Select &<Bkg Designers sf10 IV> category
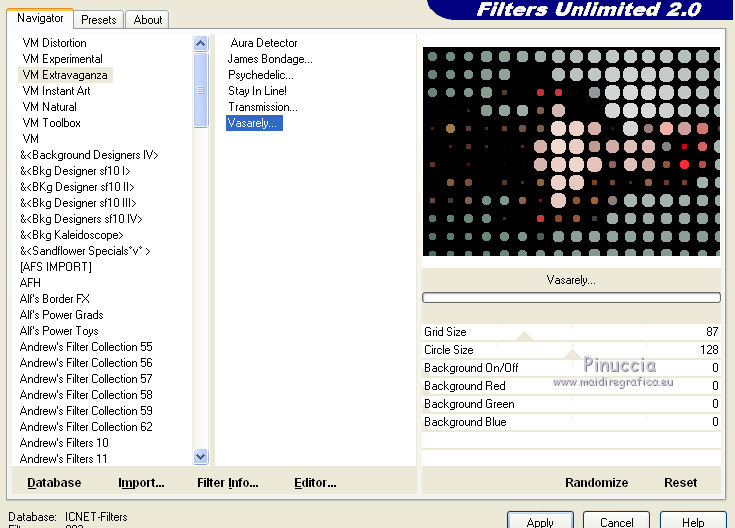The width and height of the screenshot is (735, 528). click(81, 219)
